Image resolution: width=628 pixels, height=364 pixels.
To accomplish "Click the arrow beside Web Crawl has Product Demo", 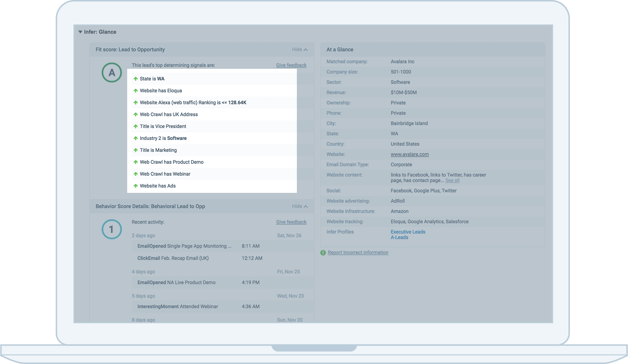I will point(135,162).
